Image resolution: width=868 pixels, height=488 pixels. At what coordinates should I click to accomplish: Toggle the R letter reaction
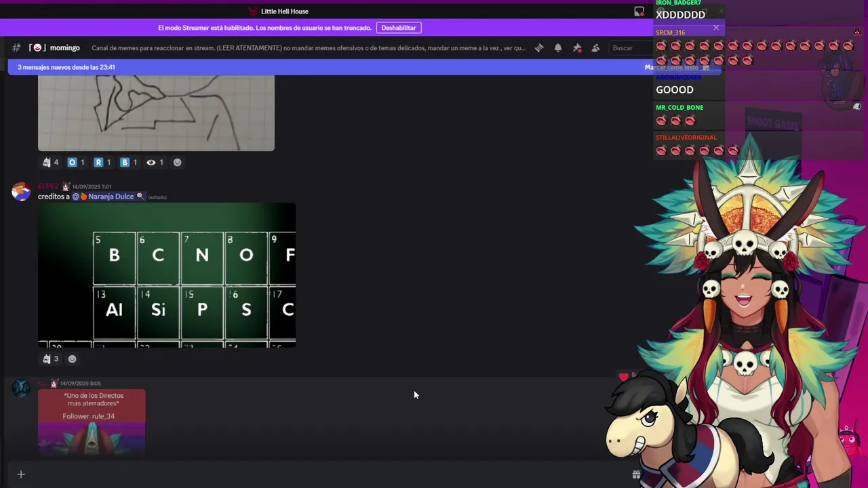coord(102,163)
